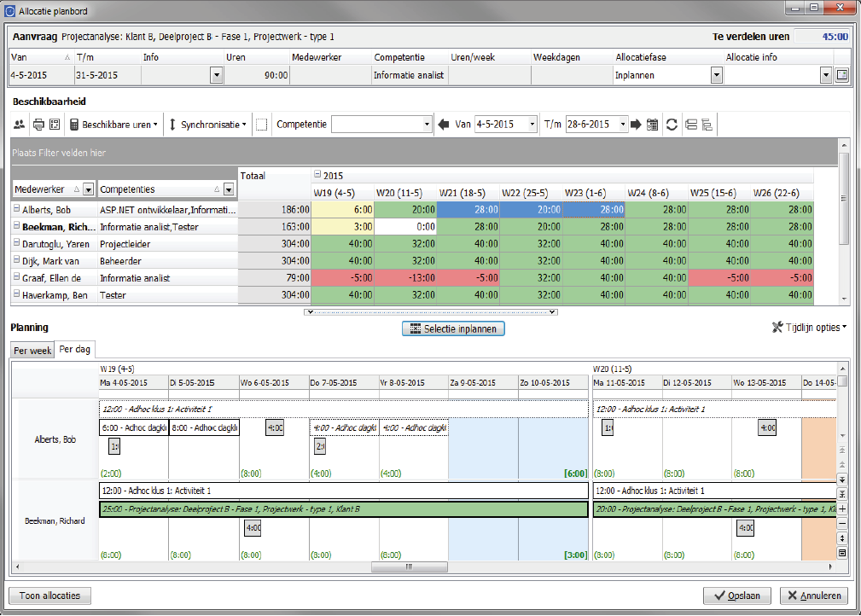861x616 pixels.
Task: Sort by the Van column header
Action: click(41, 57)
